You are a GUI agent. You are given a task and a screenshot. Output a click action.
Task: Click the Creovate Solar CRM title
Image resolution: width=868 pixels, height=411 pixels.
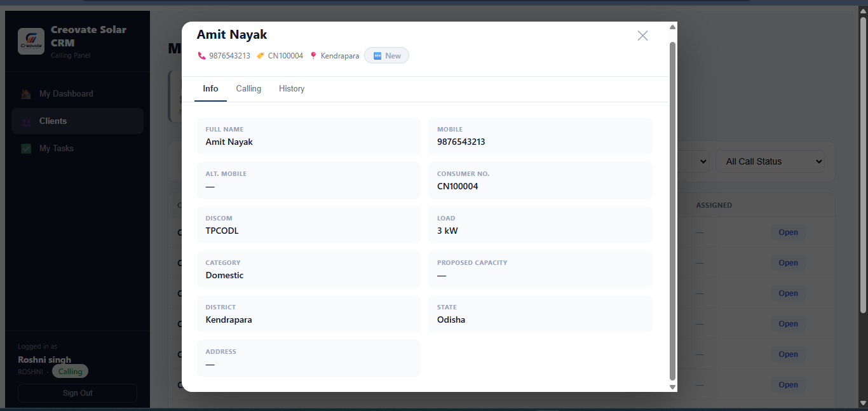[x=88, y=36]
